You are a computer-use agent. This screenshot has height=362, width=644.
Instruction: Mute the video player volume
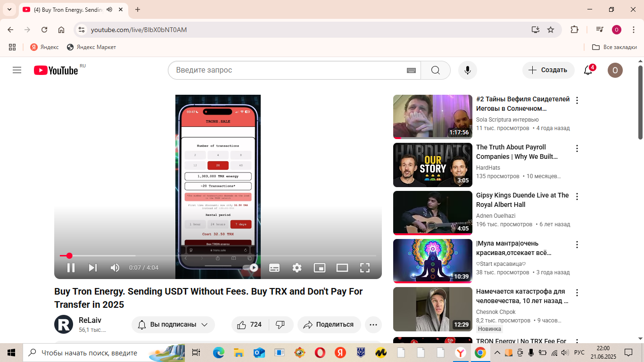[115, 268]
